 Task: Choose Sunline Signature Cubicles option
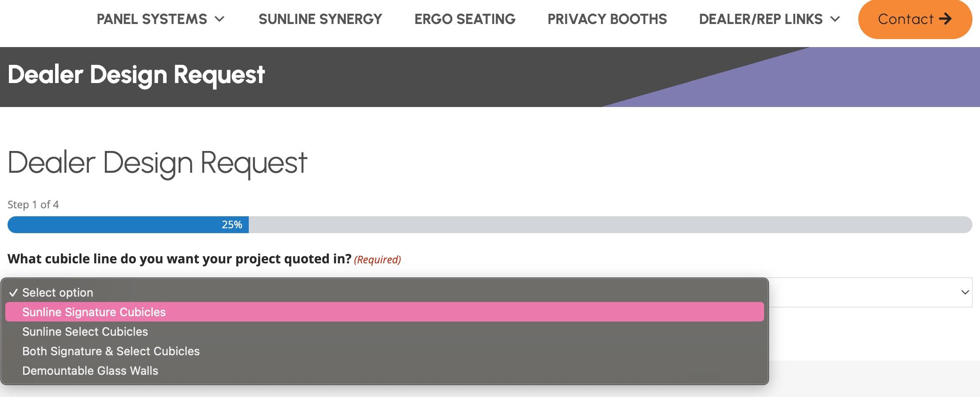[x=94, y=312]
